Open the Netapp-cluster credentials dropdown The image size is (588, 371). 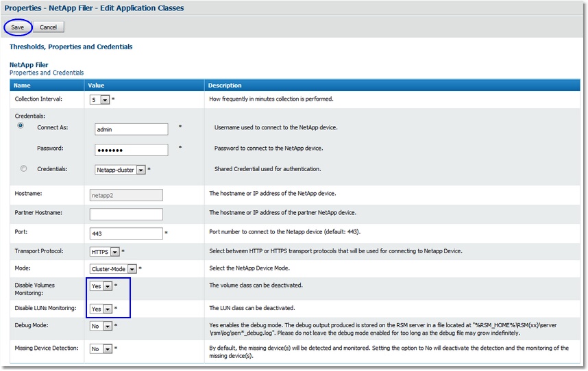[120, 170]
